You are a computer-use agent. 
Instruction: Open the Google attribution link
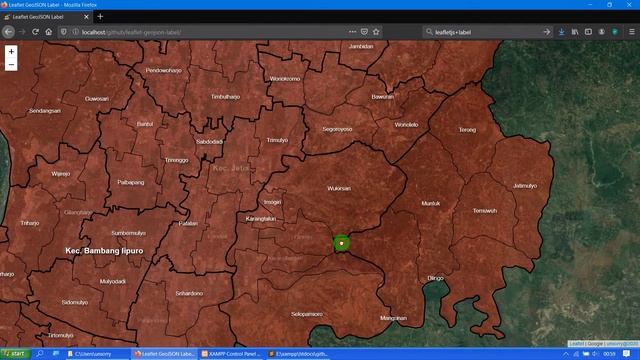coord(595,344)
